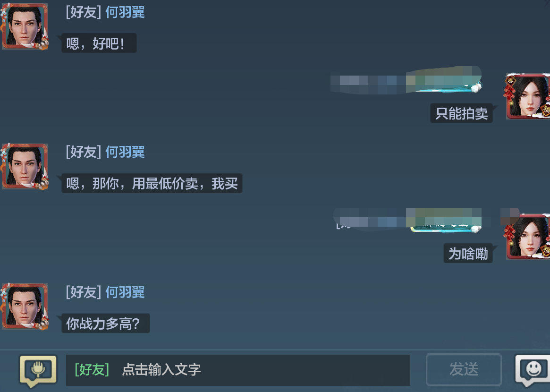Viewport: 550px width, 392px height.
Task: Open 何羽翼's avatar beside 你战力多高 message
Action: coord(25,307)
